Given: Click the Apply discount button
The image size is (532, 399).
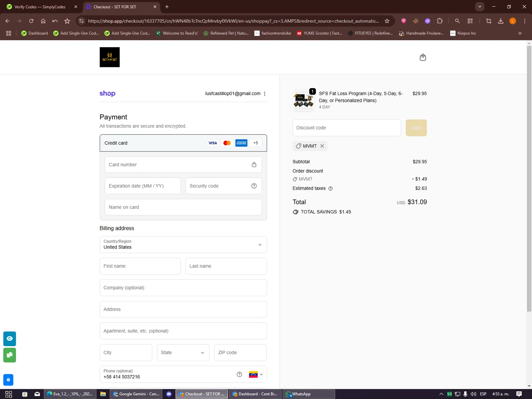Looking at the screenshot, I should [416, 128].
